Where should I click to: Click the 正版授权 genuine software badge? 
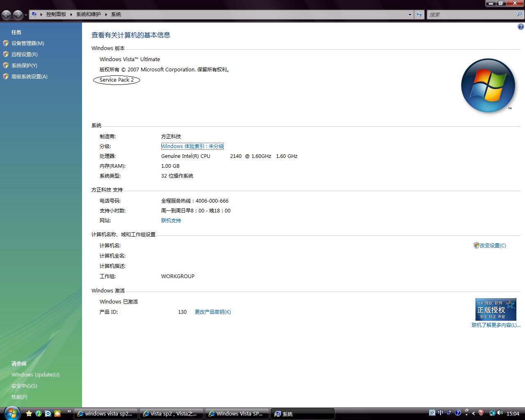496,309
